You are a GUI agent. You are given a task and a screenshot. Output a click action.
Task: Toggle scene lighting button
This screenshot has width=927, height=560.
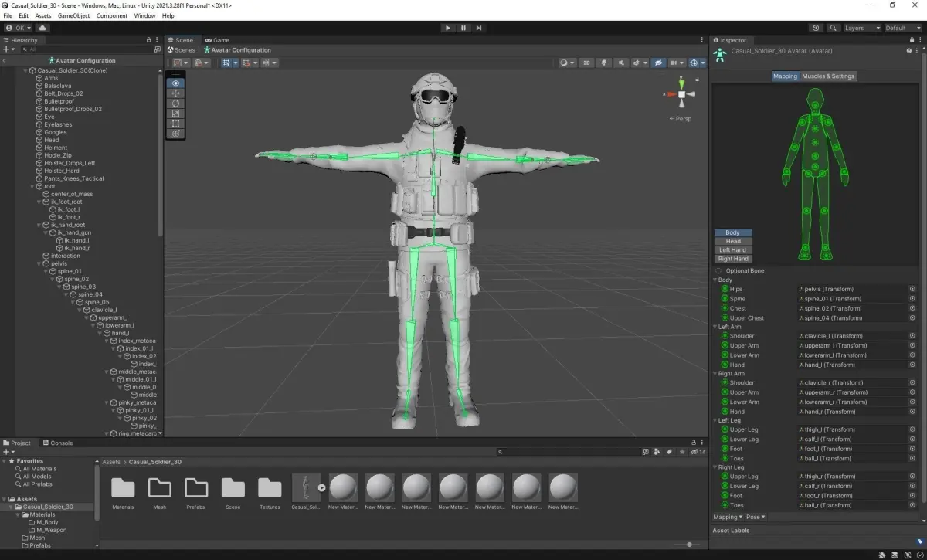605,63
